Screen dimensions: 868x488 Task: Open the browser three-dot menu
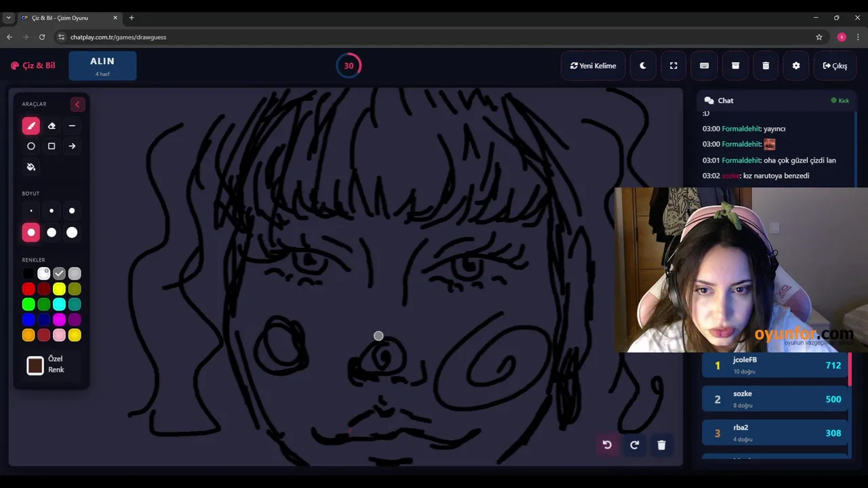[859, 37]
